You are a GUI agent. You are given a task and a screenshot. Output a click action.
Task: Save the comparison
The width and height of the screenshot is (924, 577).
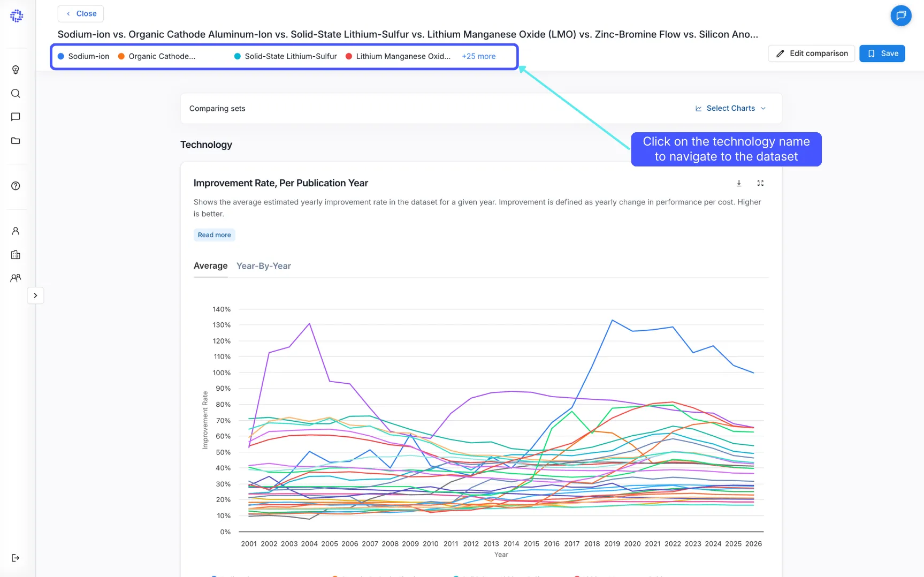882,54
